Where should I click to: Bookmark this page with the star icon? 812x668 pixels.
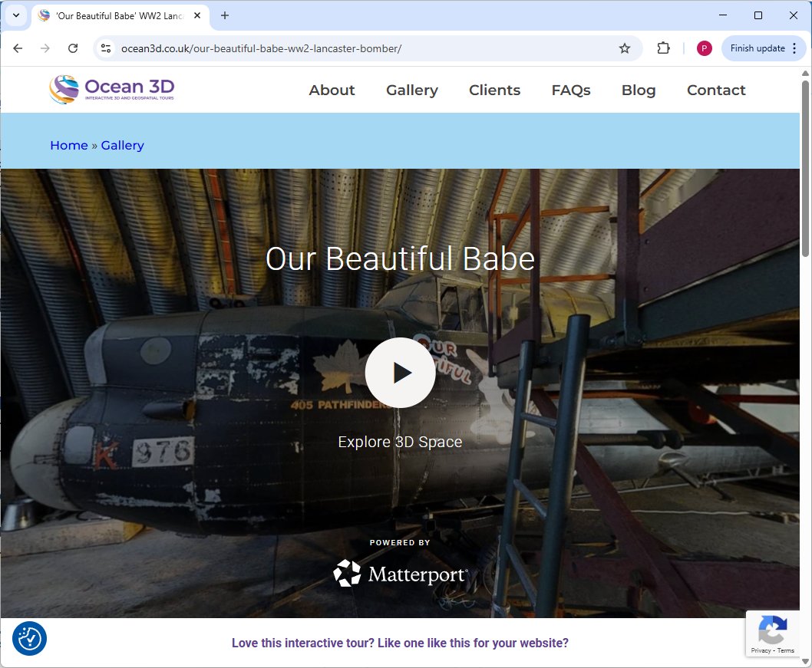(625, 48)
